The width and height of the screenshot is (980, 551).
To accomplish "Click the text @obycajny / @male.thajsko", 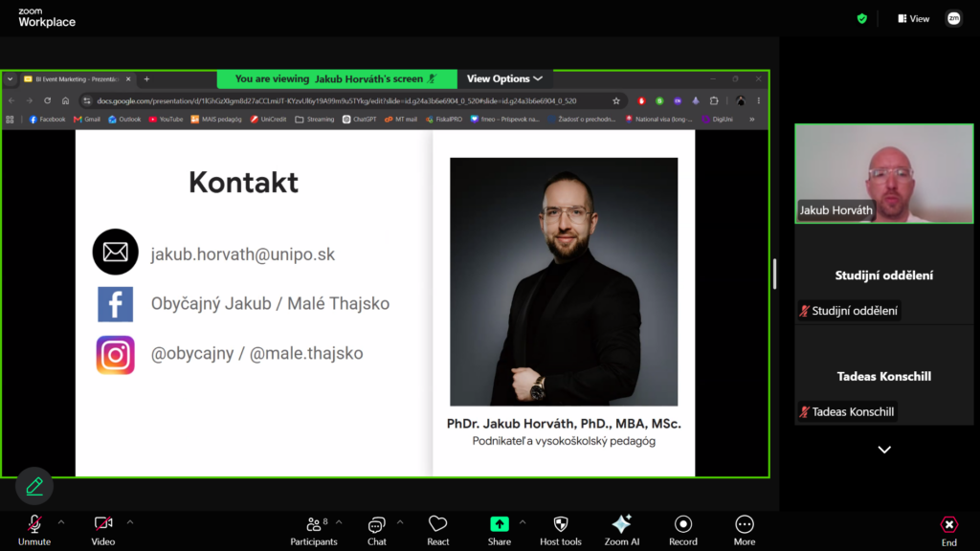I will [256, 354].
